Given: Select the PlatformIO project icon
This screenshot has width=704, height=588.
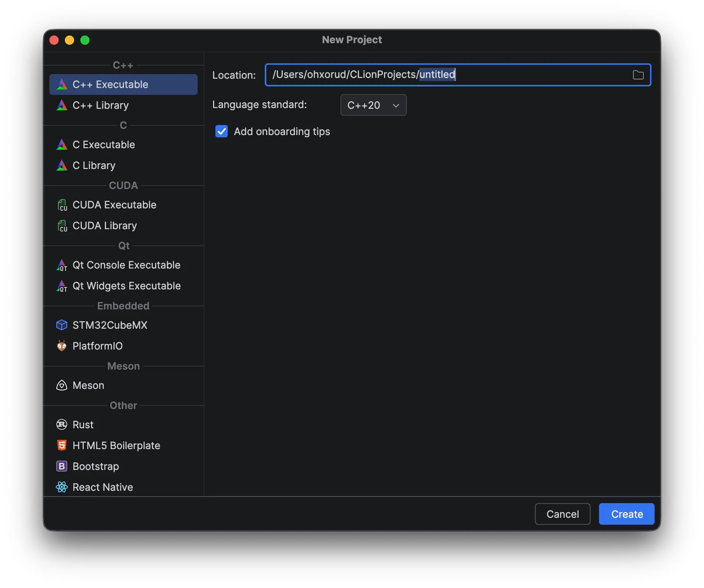Looking at the screenshot, I should [x=62, y=346].
